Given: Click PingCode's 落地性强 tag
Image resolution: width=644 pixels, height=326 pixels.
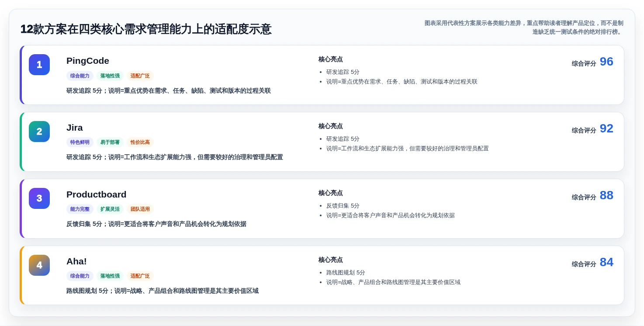Looking at the screenshot, I should [110, 76].
